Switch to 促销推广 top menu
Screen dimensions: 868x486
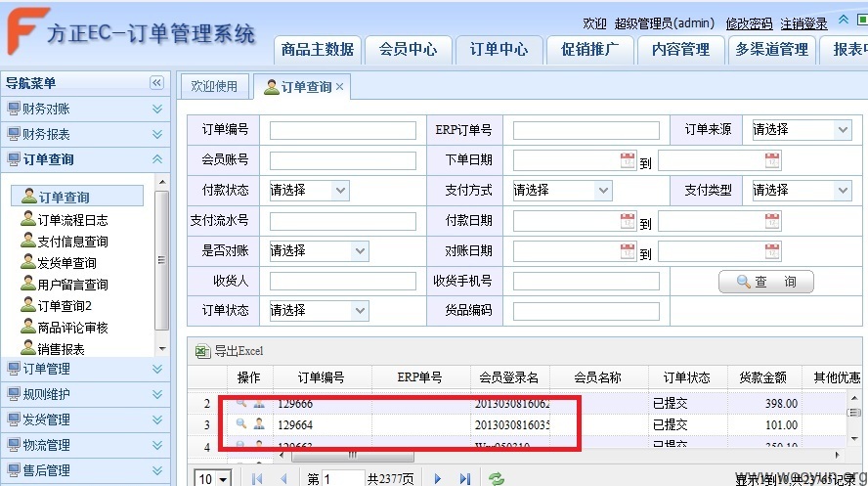[x=589, y=50]
